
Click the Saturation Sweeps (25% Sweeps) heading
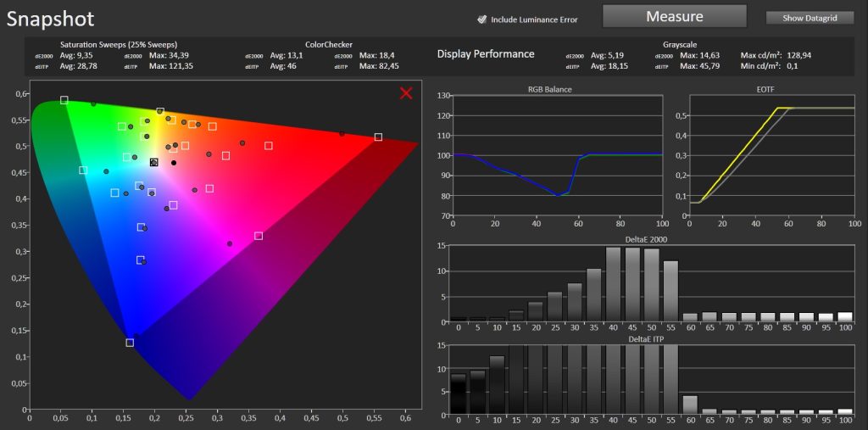tap(119, 45)
